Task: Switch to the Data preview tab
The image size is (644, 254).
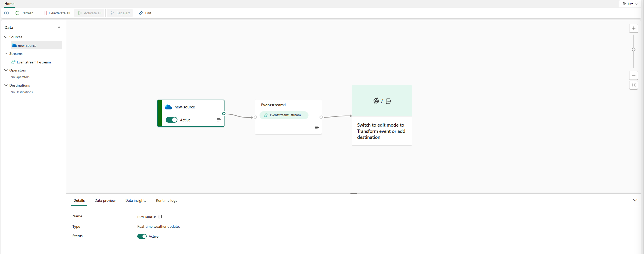Action: pos(105,200)
